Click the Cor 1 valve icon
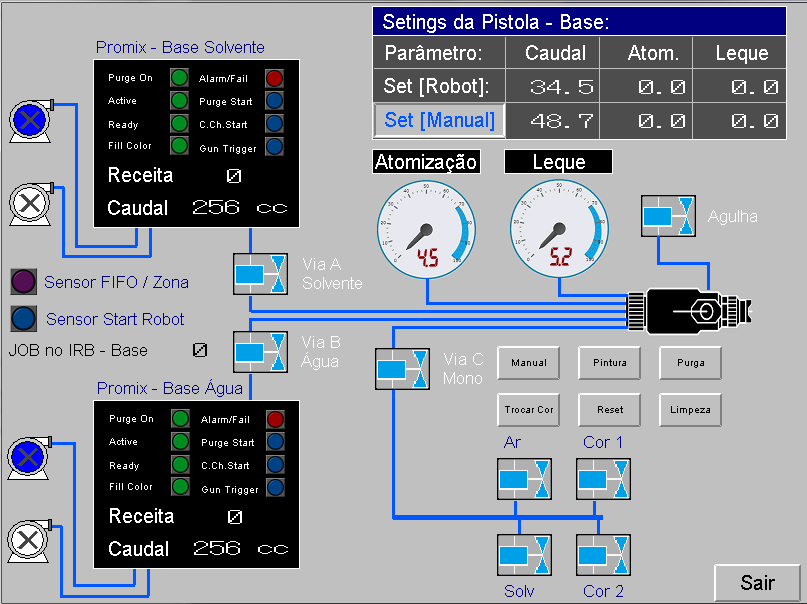807x604 pixels. pyautogui.click(x=603, y=478)
